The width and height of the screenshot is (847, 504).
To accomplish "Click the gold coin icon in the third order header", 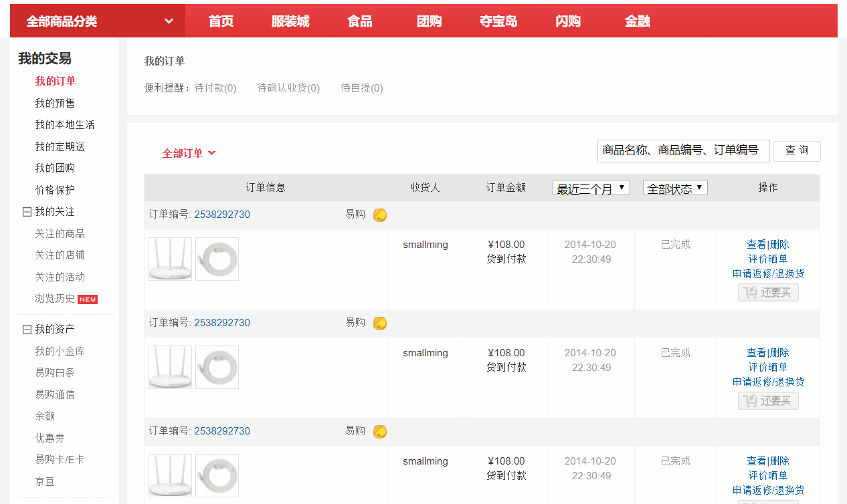I will (x=380, y=432).
